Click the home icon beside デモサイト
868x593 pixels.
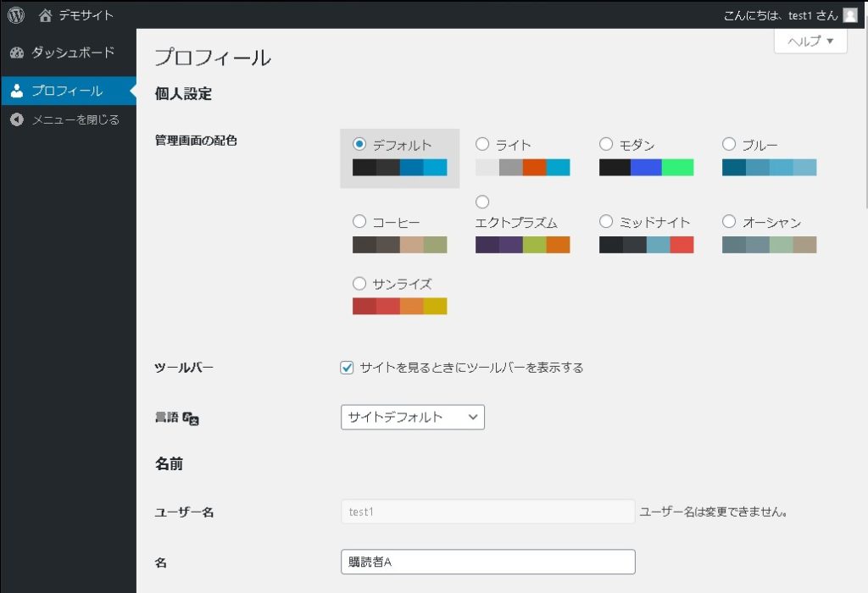click(46, 15)
